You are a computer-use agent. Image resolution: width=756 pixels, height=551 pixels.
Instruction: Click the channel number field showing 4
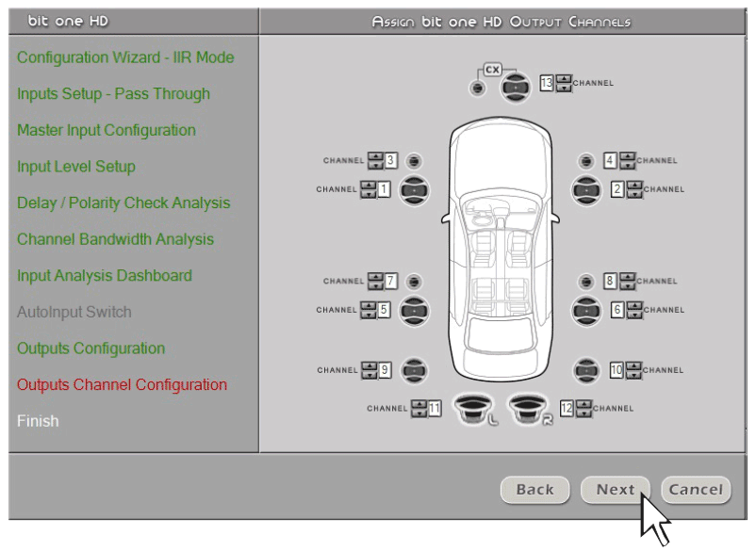click(x=610, y=160)
